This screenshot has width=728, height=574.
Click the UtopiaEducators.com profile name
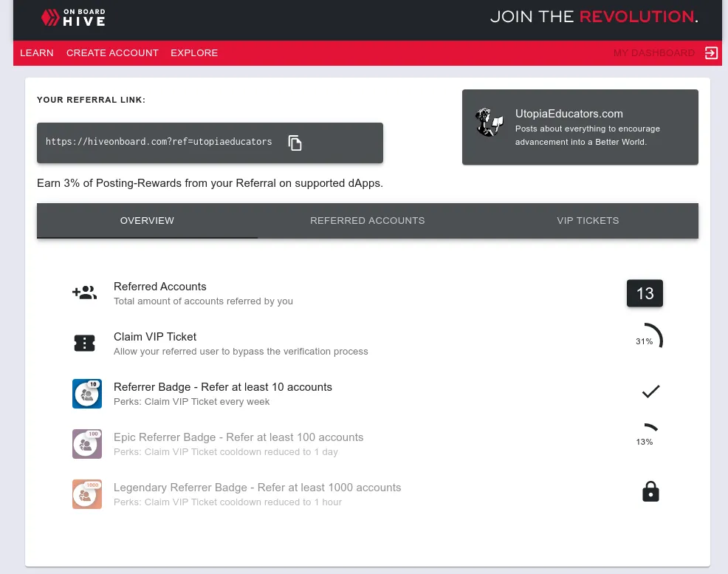[x=569, y=114]
